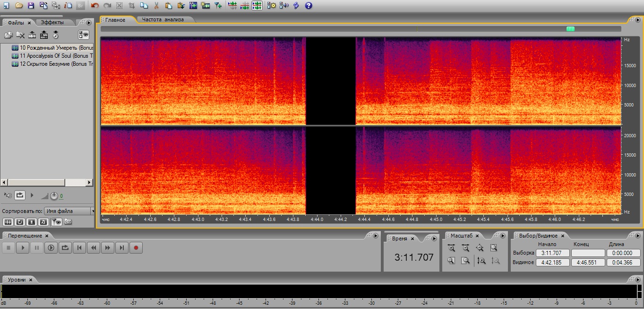Click the green navigation bar handle above the spectrogram
644x309 pixels.
pos(570,29)
